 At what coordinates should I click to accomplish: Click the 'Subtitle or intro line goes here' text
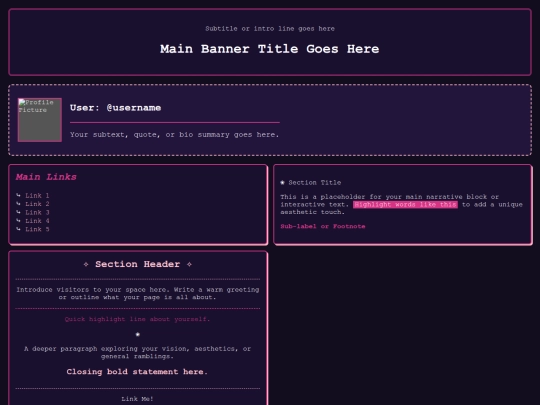click(270, 29)
